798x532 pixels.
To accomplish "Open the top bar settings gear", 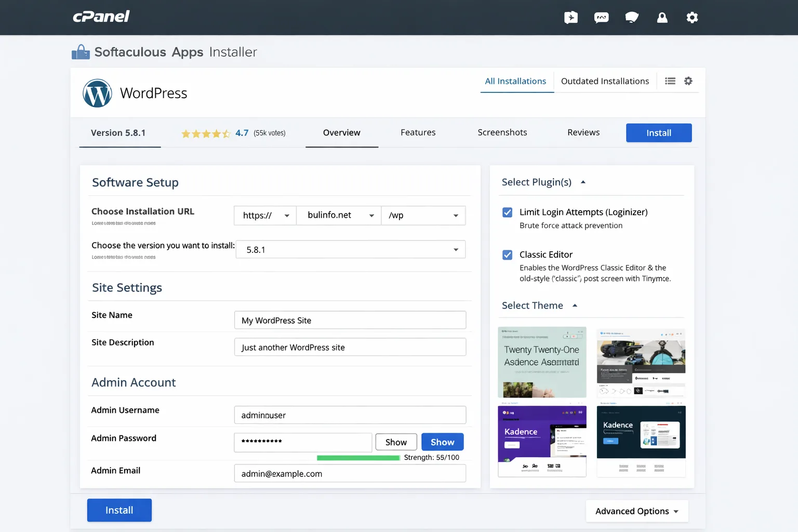I will (x=692, y=18).
